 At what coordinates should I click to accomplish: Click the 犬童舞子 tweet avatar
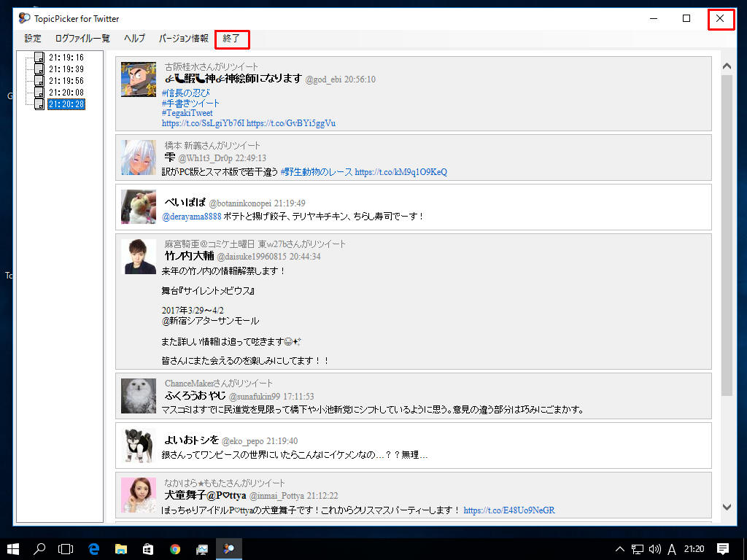click(139, 495)
